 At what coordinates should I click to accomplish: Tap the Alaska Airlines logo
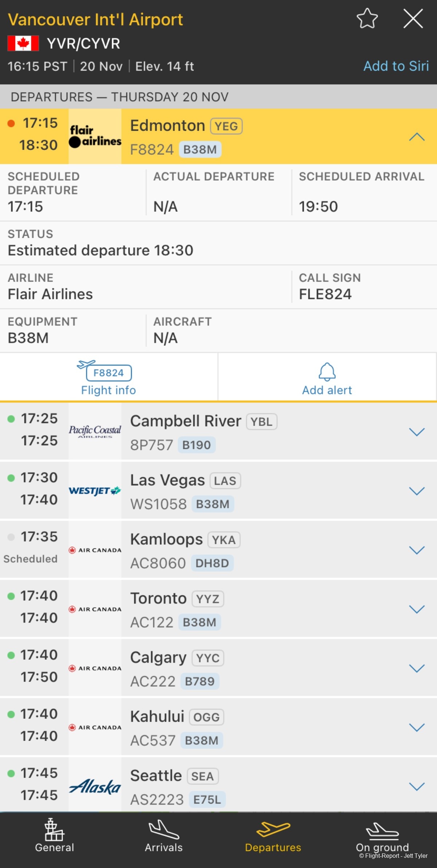coord(95,786)
